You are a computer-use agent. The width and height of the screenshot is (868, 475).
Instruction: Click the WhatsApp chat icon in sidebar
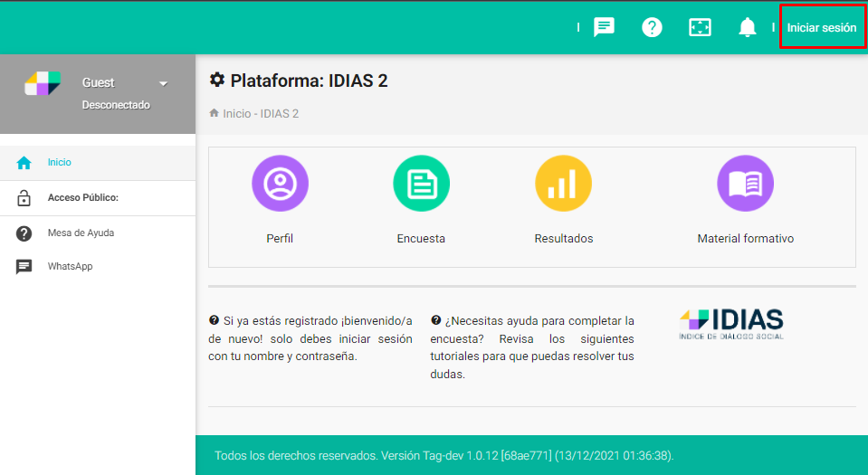(x=24, y=267)
